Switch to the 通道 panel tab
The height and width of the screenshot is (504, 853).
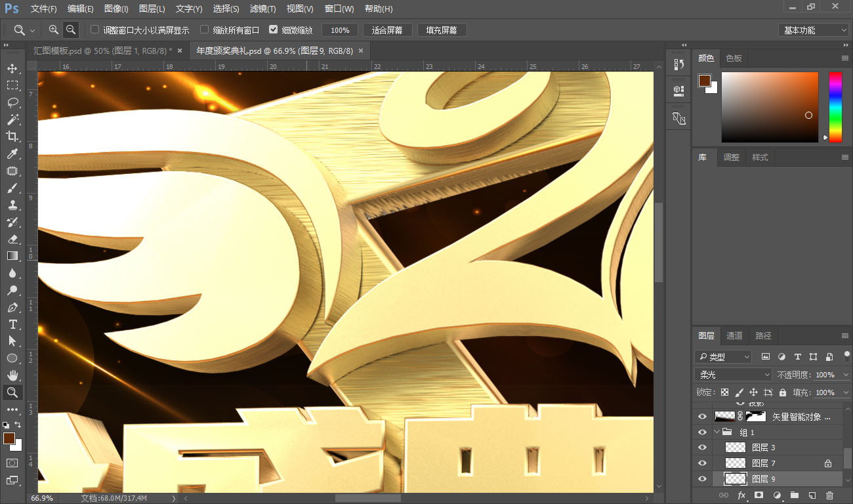(734, 335)
